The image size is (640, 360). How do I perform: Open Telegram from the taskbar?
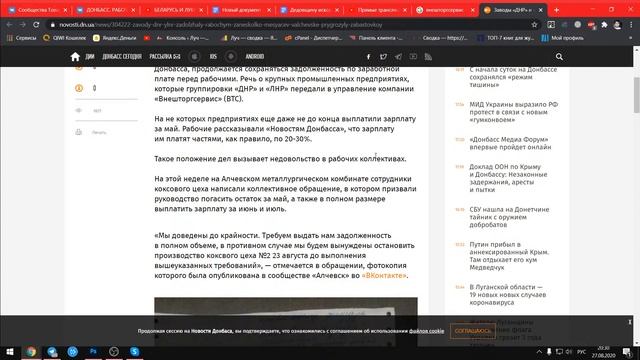[x=52, y=351]
